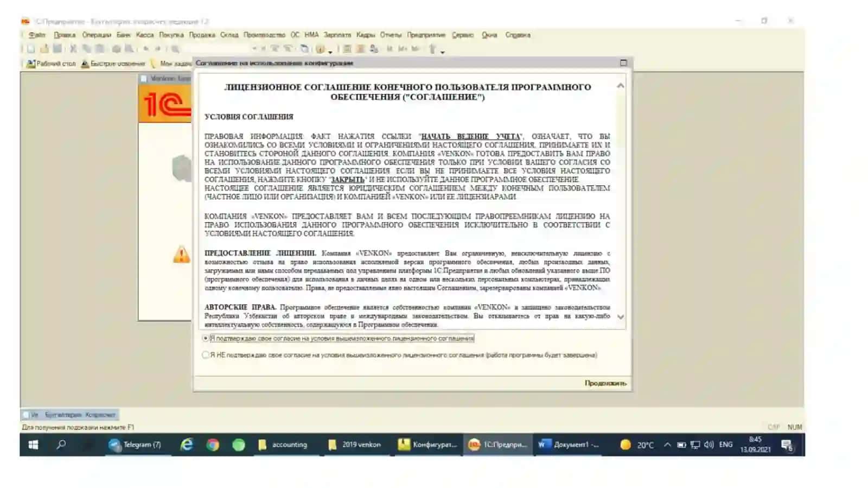Open Быстрое освоение panel shortcut

pyautogui.click(x=113, y=64)
